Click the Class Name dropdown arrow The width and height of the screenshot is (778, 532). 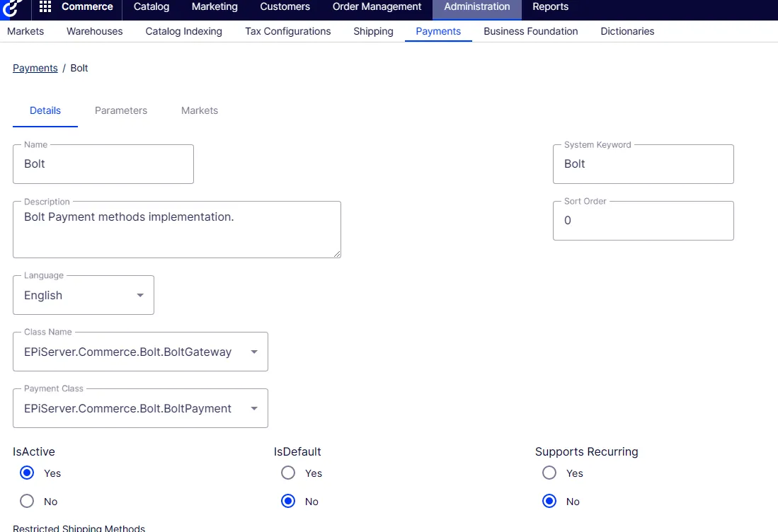coord(254,352)
